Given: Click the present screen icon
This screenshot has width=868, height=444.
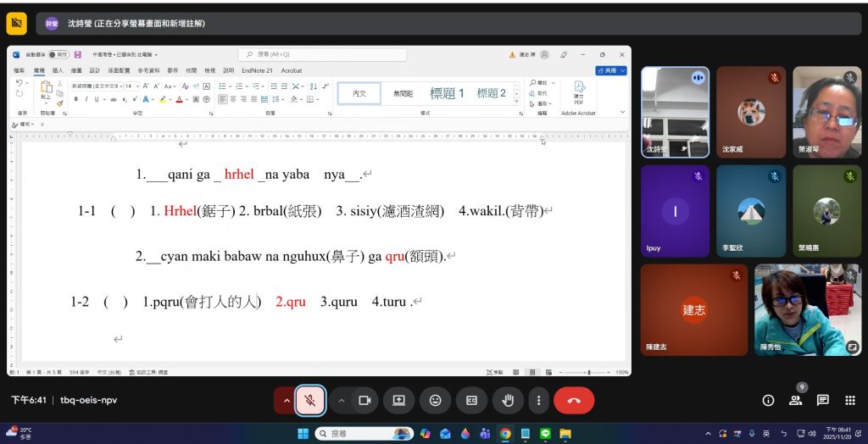Looking at the screenshot, I should tap(398, 400).
